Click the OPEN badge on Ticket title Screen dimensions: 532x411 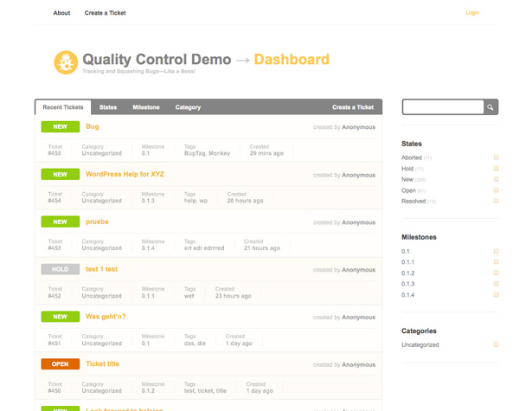pos(61,363)
